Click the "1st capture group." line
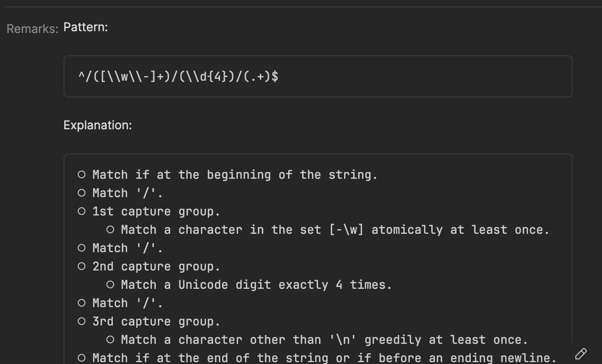This screenshot has width=602, height=364. pos(156,211)
